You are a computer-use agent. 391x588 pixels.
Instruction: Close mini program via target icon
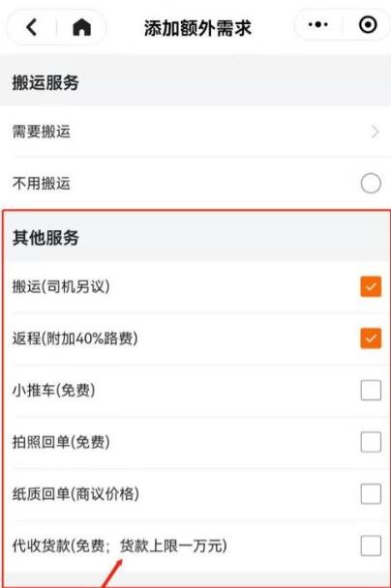tap(368, 25)
